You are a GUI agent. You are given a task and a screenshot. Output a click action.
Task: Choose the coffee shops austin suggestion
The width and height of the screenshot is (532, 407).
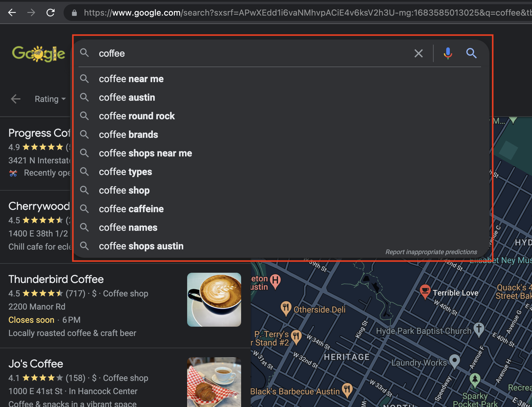click(141, 246)
